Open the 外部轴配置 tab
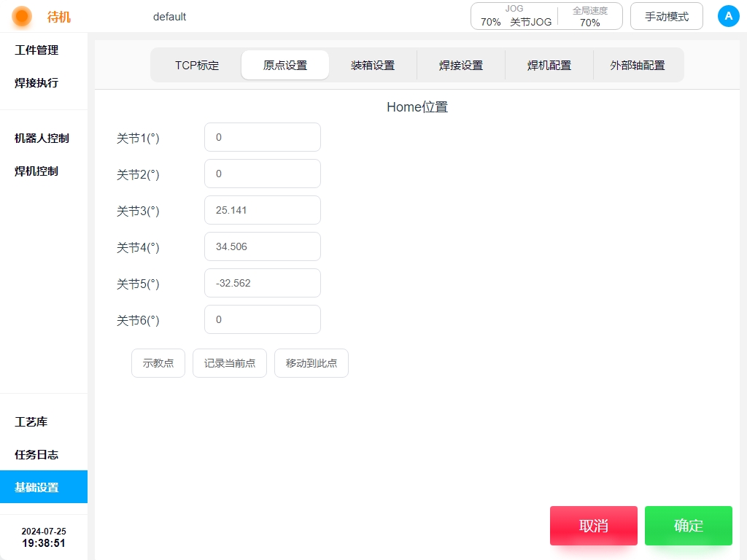747x560 pixels. click(x=638, y=65)
